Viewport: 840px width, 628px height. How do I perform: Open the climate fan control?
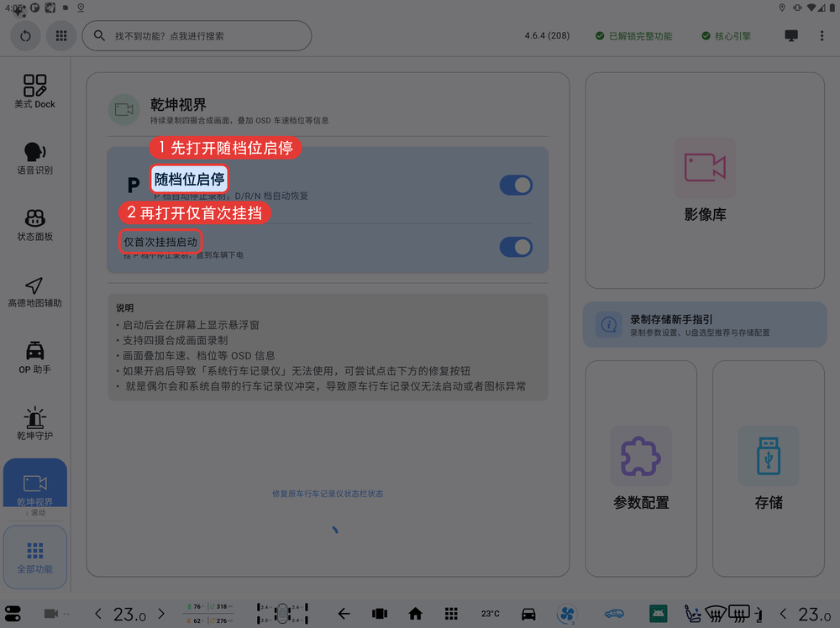point(567,614)
